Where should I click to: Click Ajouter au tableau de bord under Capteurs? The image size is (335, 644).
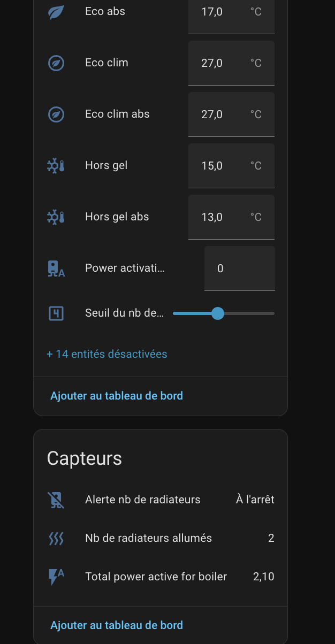click(x=117, y=625)
